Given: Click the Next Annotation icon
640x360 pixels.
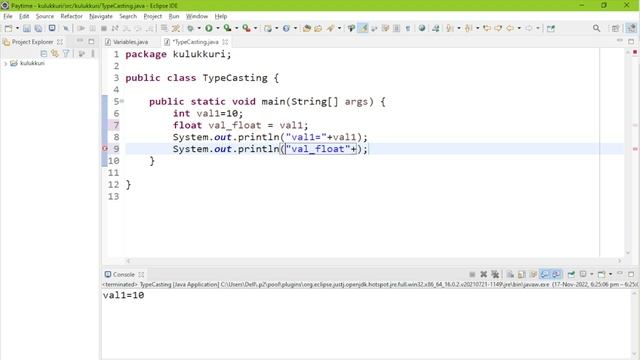Looking at the screenshot, I should (x=449, y=28).
